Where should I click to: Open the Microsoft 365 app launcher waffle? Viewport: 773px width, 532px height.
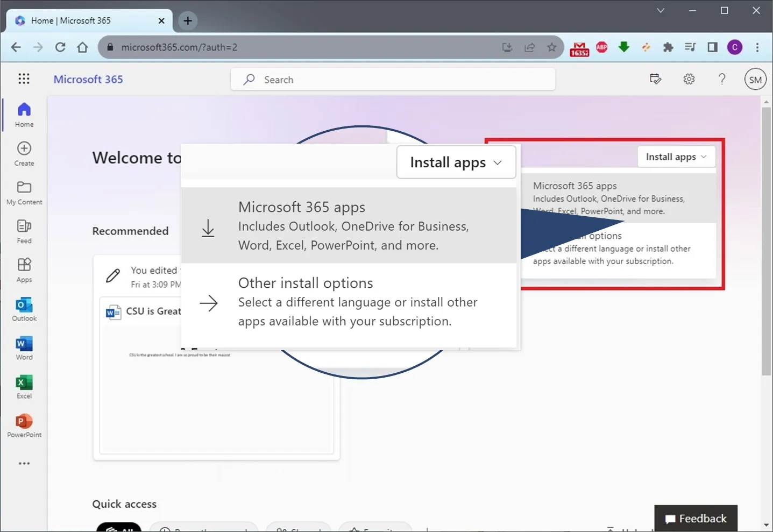click(24, 79)
